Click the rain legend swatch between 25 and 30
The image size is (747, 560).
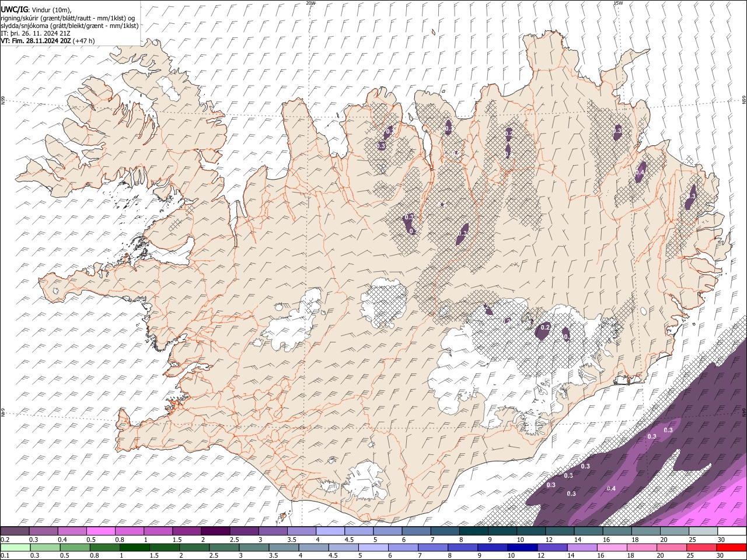(x=702, y=547)
